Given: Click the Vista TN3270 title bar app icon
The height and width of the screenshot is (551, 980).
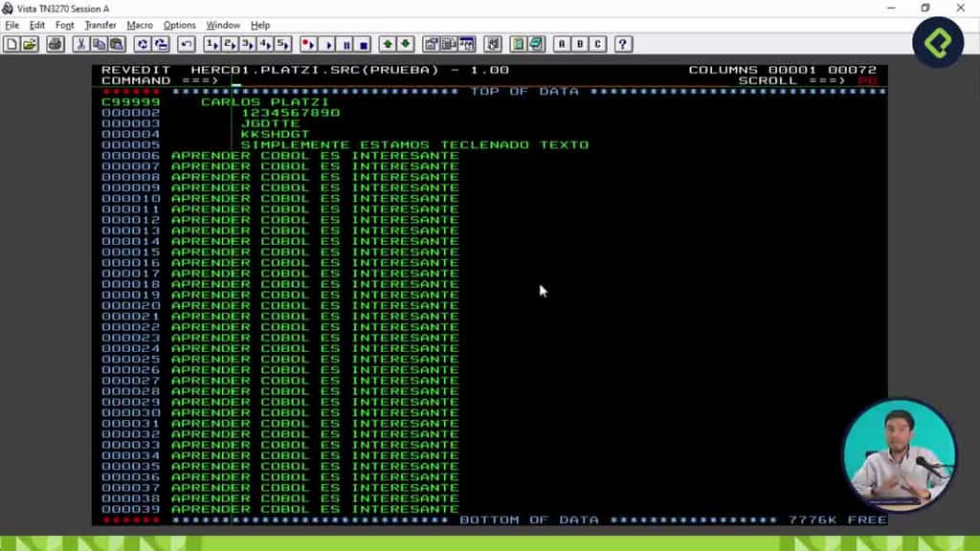Looking at the screenshot, I should pyautogui.click(x=8, y=8).
